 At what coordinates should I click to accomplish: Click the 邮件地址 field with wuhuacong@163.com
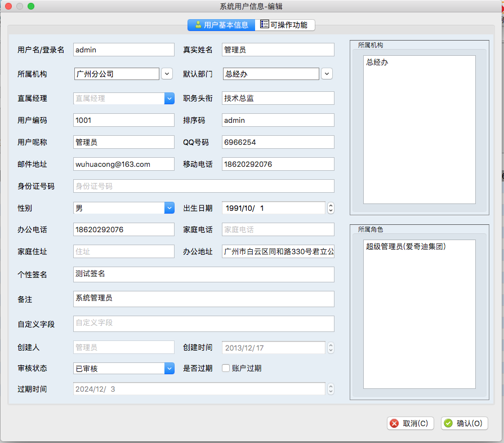[x=124, y=164]
